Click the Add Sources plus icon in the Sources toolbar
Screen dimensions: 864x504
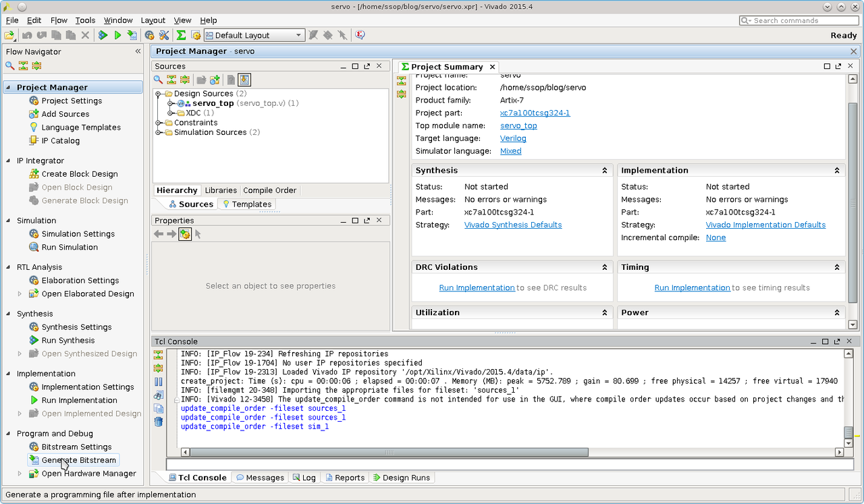point(215,80)
